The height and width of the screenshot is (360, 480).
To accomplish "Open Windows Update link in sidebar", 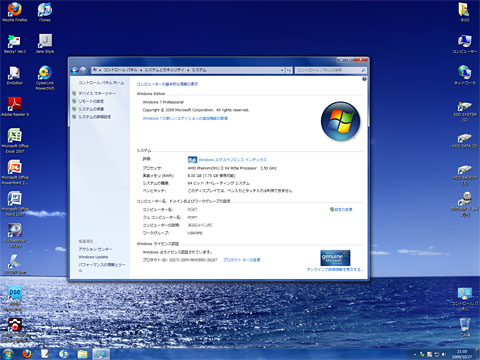I will (x=93, y=257).
